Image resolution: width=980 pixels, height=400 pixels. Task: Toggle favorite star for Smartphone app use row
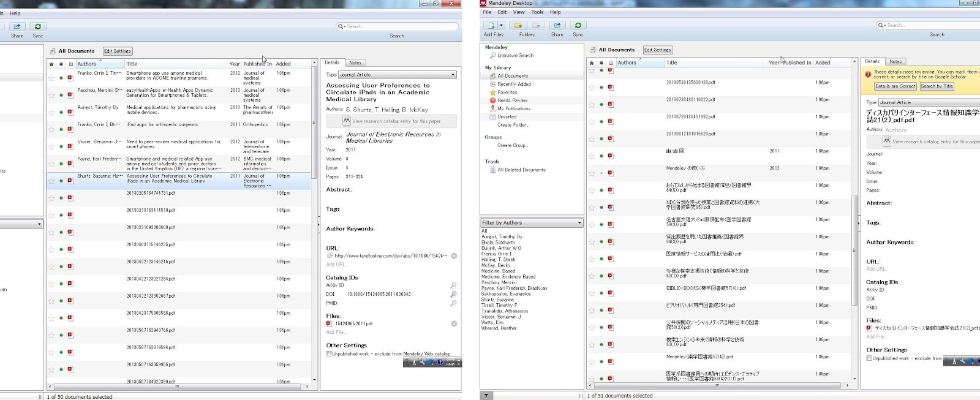tap(51, 78)
